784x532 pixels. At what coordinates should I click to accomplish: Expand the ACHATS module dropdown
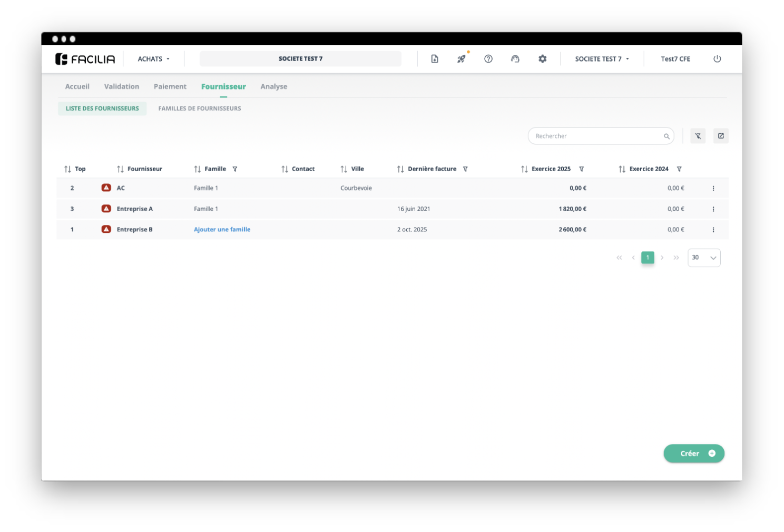click(153, 59)
